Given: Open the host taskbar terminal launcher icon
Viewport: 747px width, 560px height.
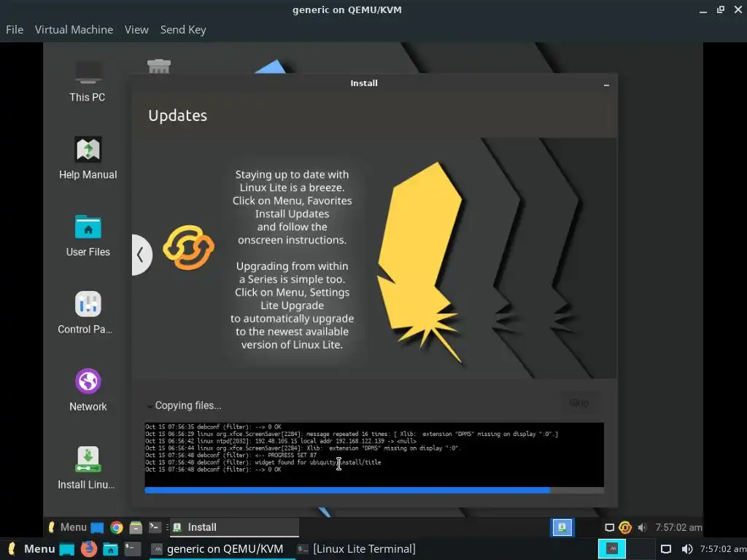Looking at the screenshot, I should click(133, 549).
